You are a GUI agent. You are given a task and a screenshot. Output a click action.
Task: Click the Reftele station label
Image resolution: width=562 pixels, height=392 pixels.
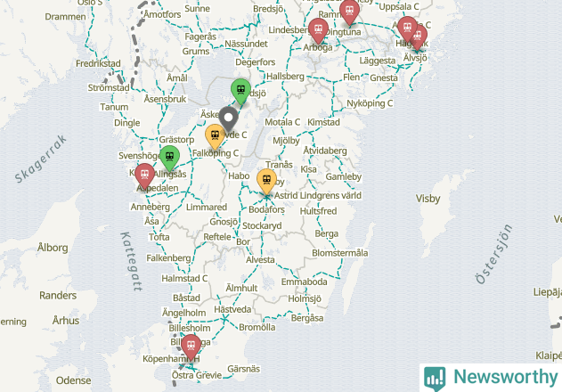(x=217, y=237)
